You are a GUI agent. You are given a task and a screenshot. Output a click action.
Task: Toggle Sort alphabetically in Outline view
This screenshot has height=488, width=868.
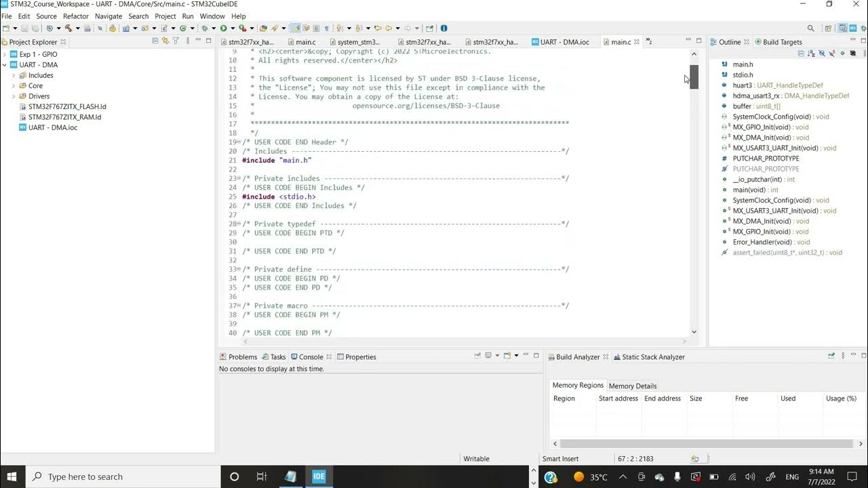[x=811, y=54]
